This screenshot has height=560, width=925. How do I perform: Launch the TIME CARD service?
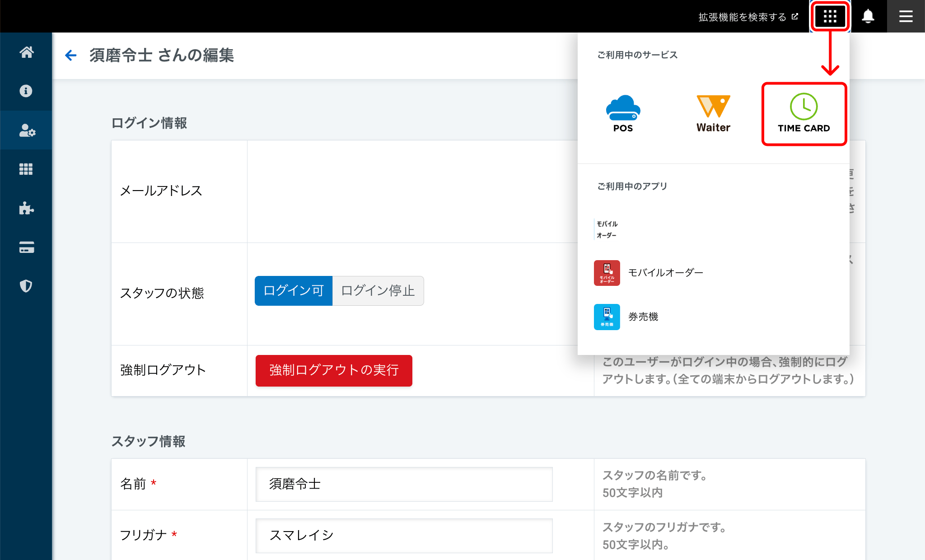click(x=804, y=114)
